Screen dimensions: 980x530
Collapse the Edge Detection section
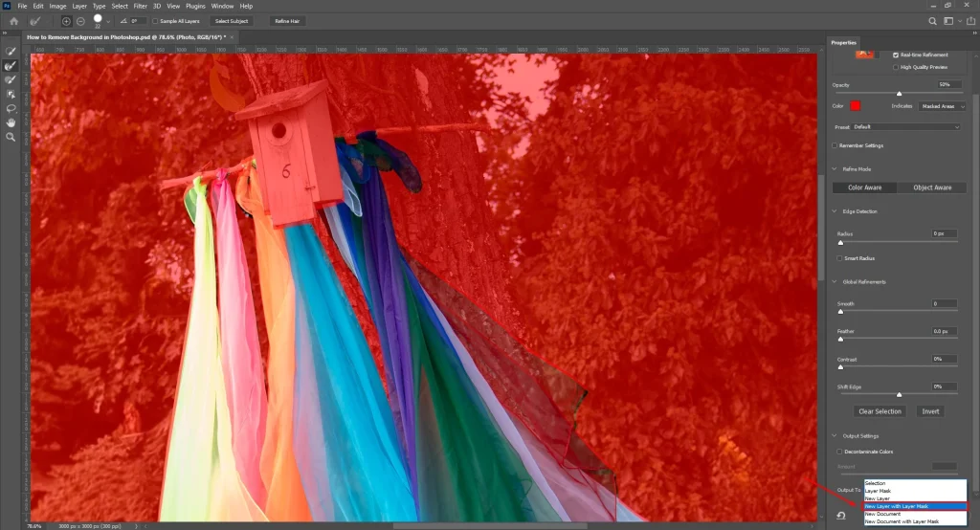(834, 211)
